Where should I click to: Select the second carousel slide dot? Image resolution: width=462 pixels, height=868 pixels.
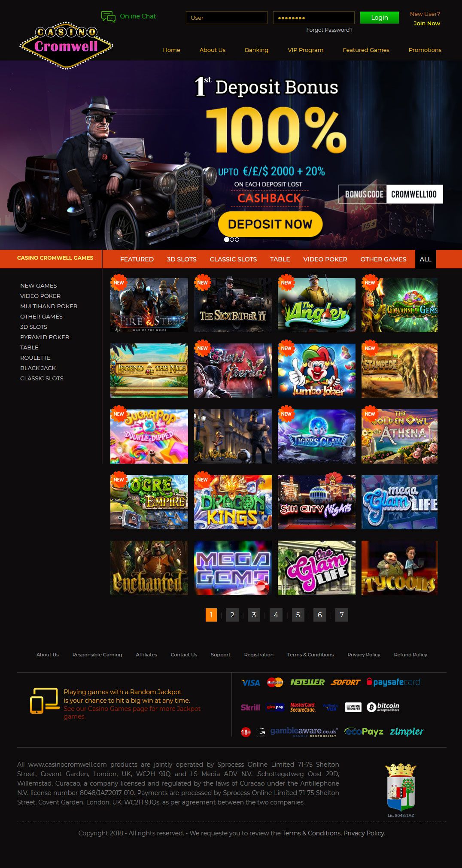(232, 240)
